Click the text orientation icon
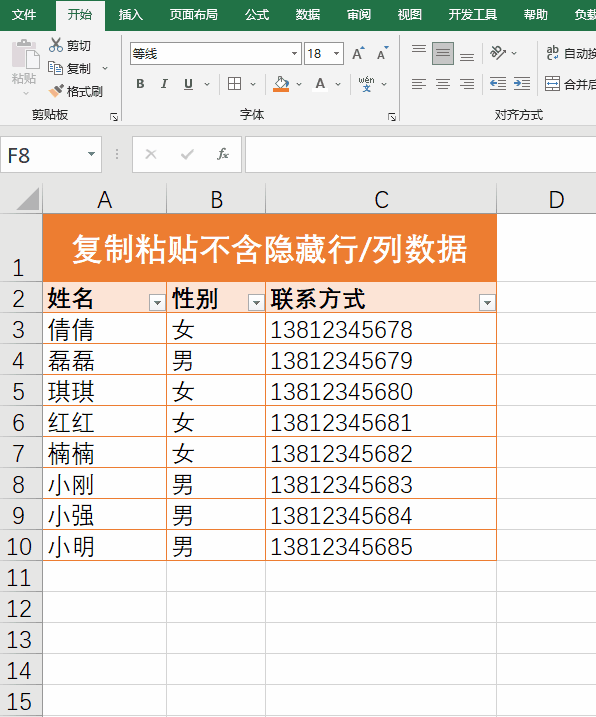The image size is (596, 717). 498,53
